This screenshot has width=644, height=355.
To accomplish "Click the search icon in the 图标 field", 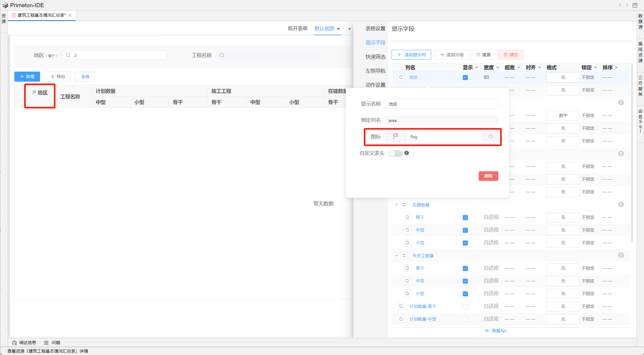I will click(491, 137).
